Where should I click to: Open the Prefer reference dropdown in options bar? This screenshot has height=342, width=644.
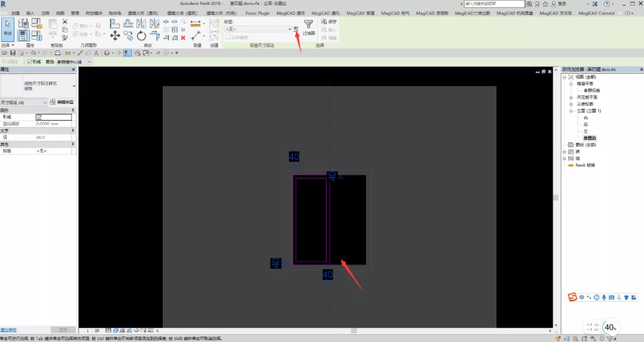(74, 62)
